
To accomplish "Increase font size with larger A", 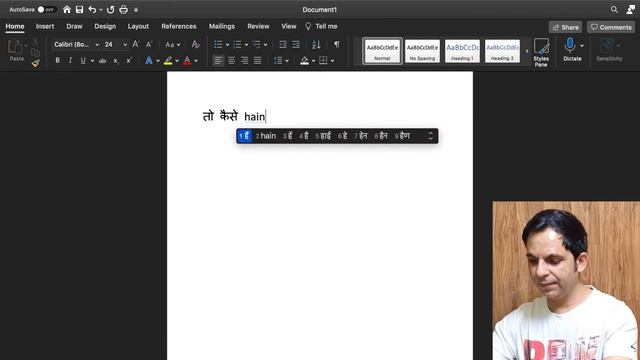I will (x=136, y=44).
